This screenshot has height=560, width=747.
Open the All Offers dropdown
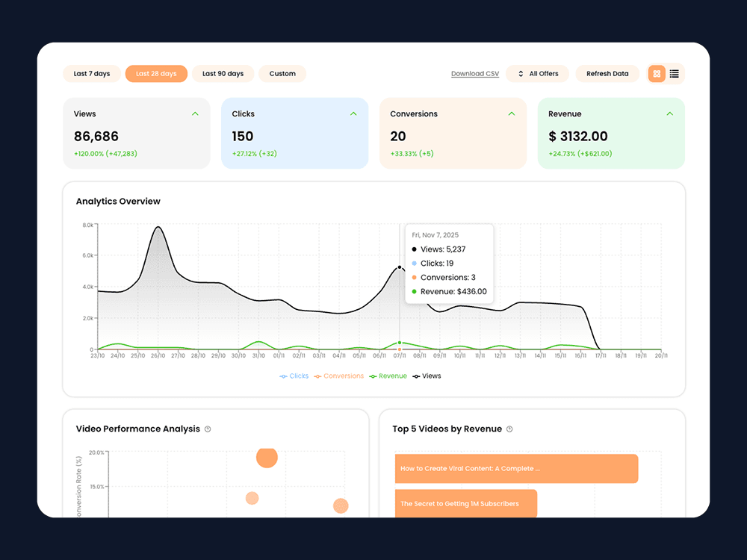click(543, 74)
